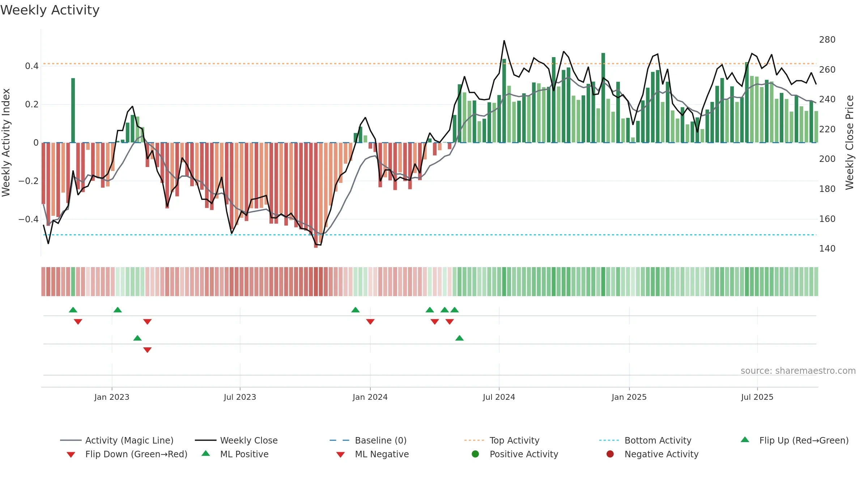Viewport: 868px width, 488px height.
Task: Click the Flip Up triangle just before Jan 2024
Action: pos(356,310)
